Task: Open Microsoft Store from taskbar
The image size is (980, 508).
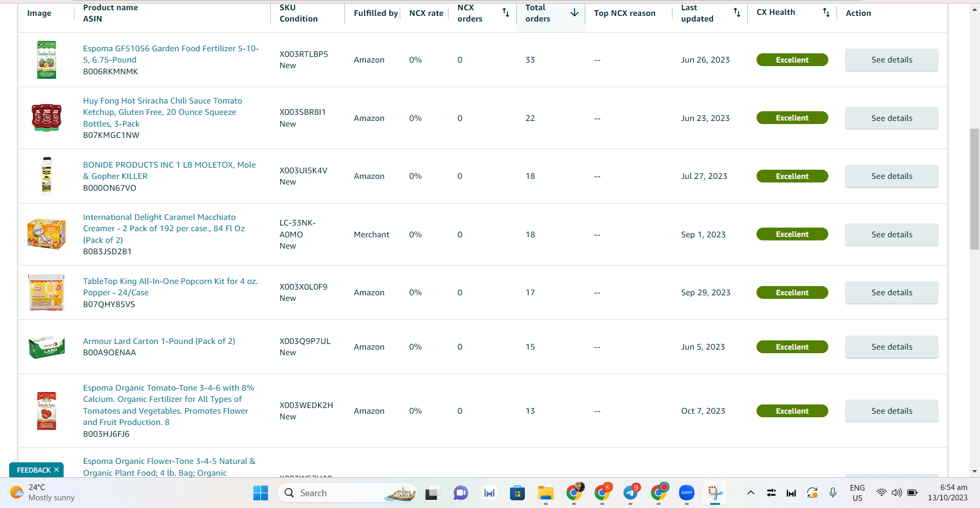Action: pyautogui.click(x=517, y=493)
